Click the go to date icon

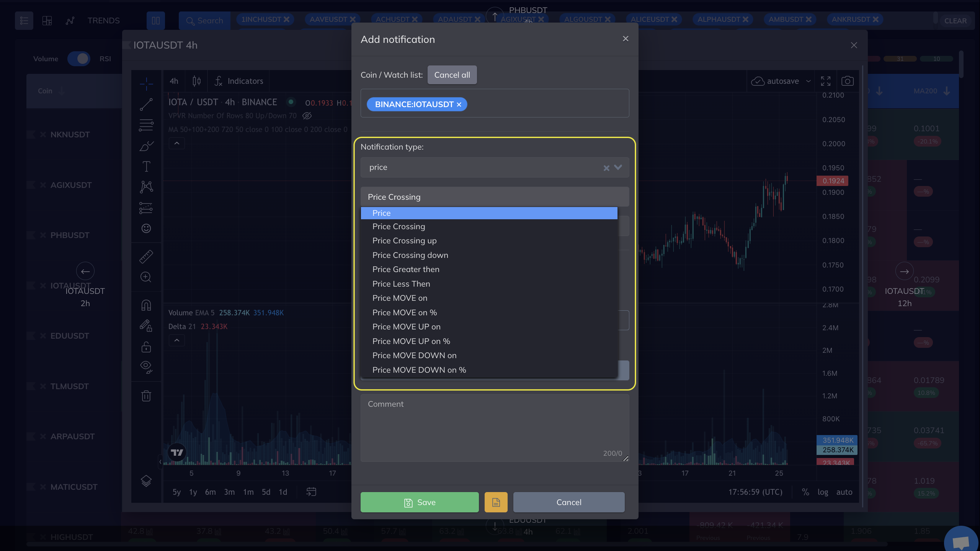311,492
